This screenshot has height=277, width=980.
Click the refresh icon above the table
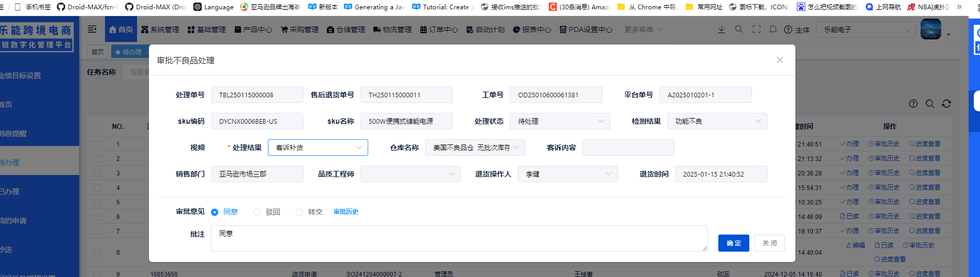(x=946, y=104)
